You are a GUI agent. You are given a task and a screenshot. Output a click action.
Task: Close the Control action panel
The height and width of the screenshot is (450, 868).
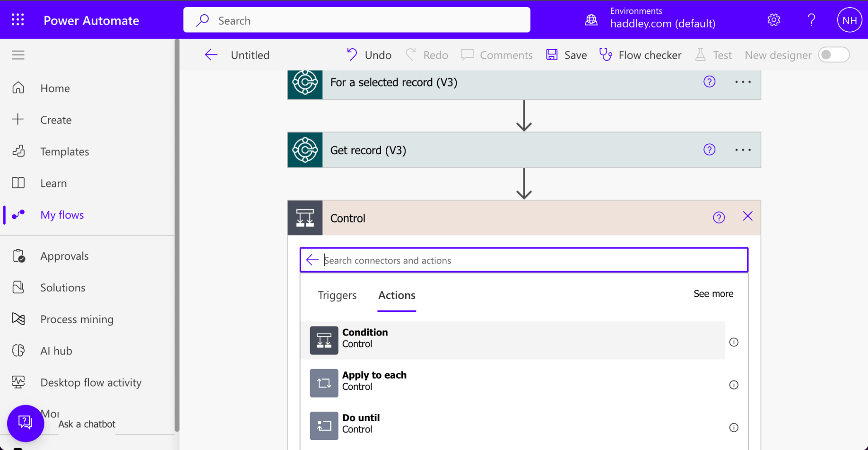[x=747, y=217]
